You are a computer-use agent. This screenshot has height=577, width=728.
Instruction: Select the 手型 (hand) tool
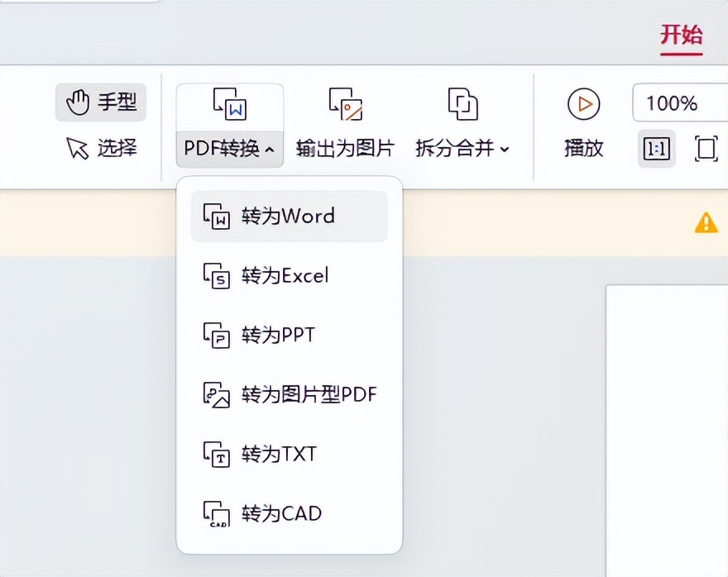click(x=99, y=103)
